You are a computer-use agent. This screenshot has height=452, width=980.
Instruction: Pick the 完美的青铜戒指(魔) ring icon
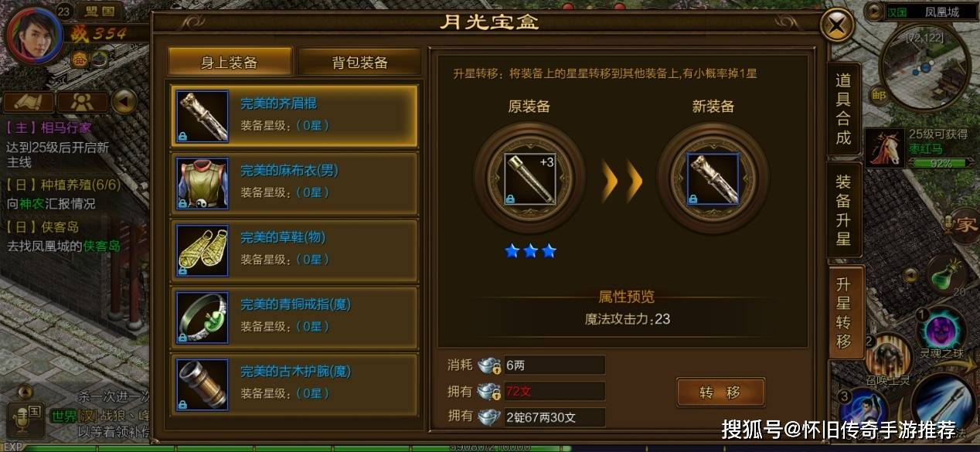click(202, 318)
